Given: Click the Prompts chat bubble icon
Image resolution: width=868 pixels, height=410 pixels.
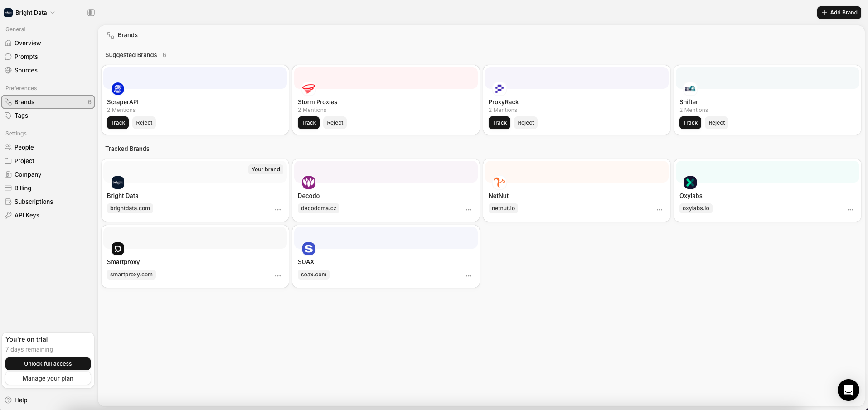Looking at the screenshot, I should click(x=8, y=57).
